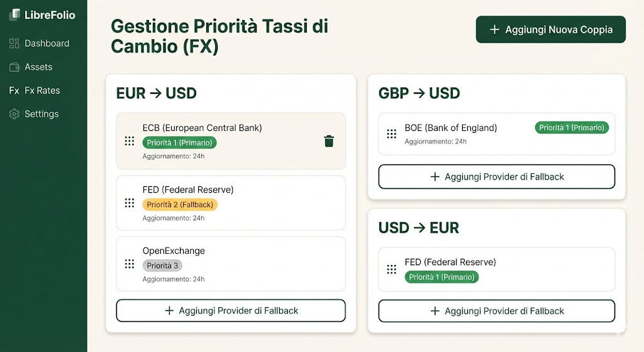
Task: Grab the drag handle for FED fallback provider
Action: coord(130,203)
